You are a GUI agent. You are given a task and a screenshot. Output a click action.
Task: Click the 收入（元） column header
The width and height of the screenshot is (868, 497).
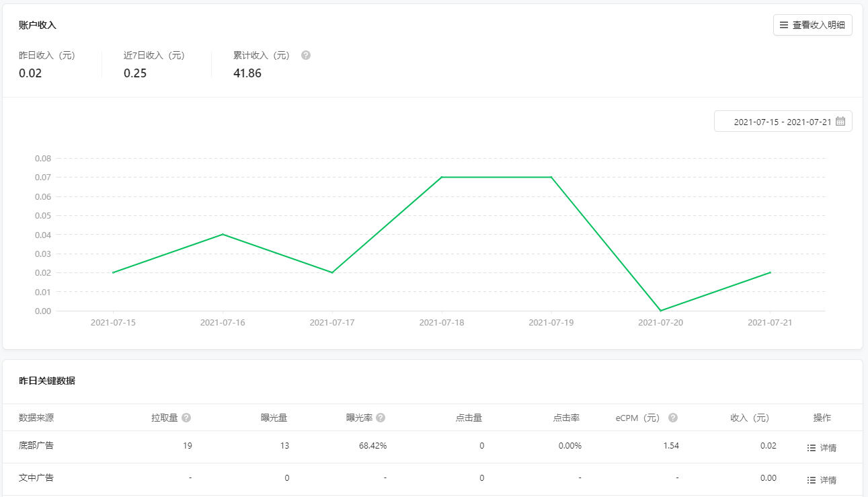click(750, 418)
